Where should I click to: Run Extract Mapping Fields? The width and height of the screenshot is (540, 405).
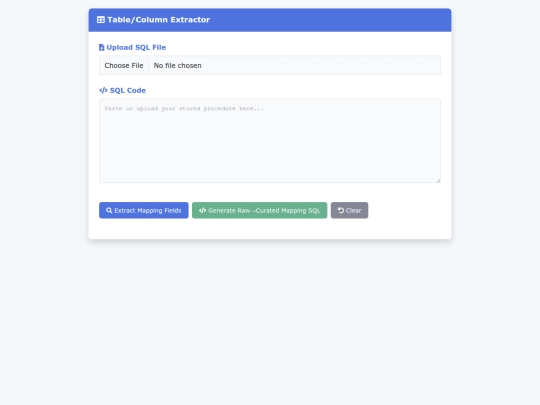click(144, 210)
